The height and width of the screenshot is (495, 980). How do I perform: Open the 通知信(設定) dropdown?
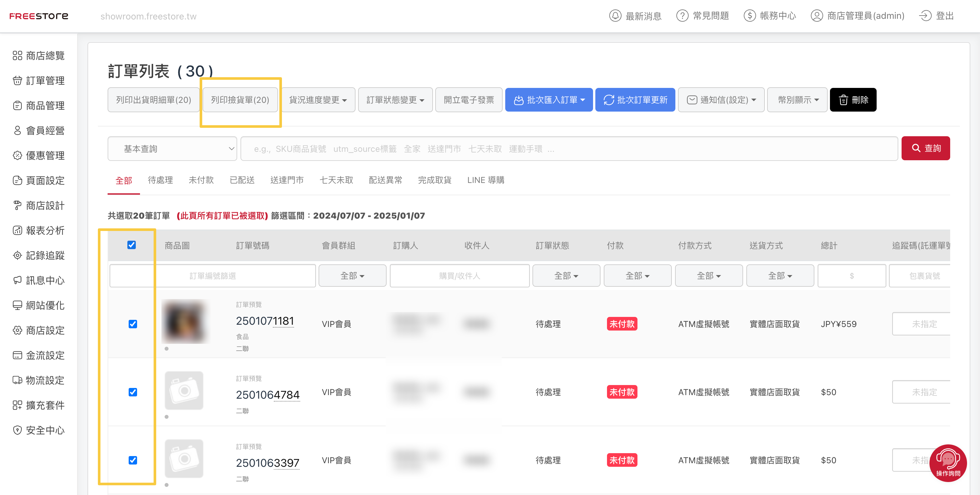click(721, 100)
